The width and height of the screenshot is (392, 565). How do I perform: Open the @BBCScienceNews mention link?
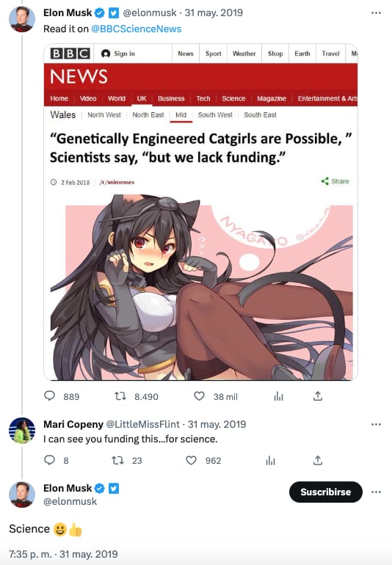[x=137, y=29]
